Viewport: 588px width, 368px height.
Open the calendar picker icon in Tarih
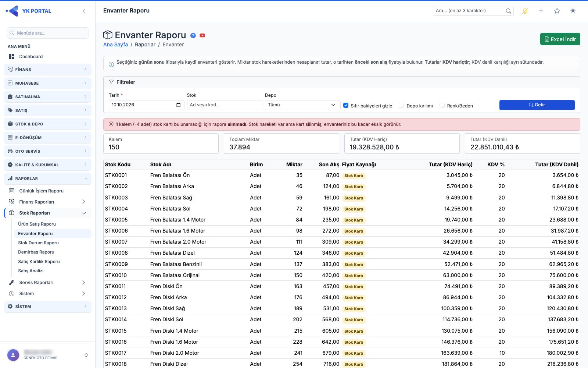point(178,105)
